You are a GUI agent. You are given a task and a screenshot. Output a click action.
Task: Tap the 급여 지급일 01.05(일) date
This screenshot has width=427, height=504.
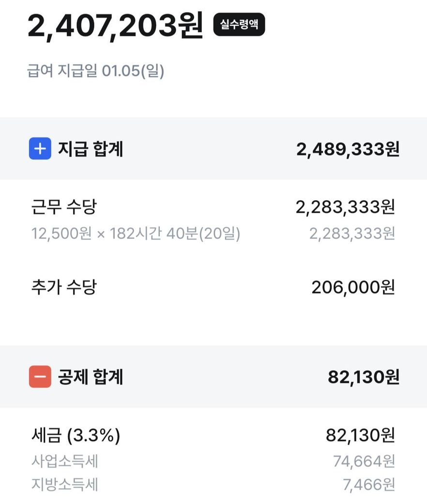[x=95, y=72]
